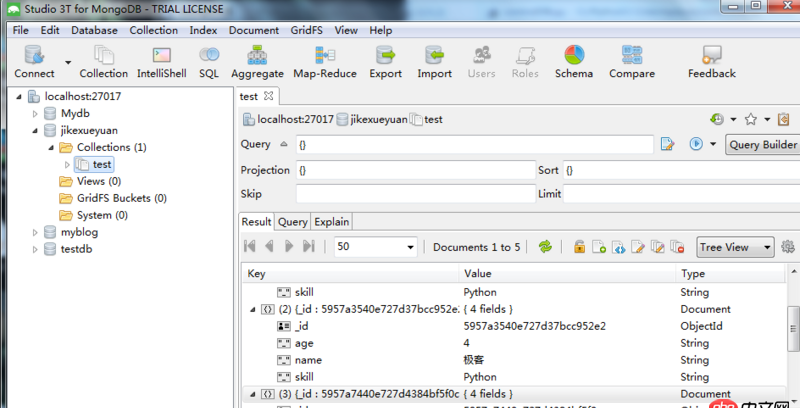The width and height of the screenshot is (800, 408).
Task: Click the Limit input field
Action: click(681, 194)
